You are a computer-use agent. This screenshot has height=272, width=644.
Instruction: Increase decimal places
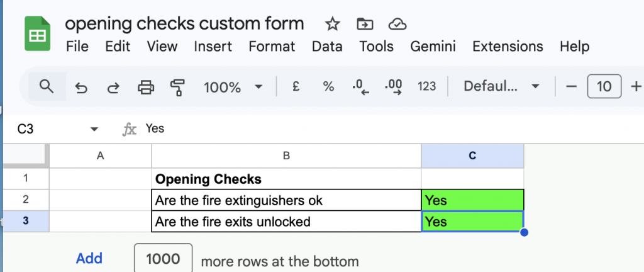coord(394,87)
